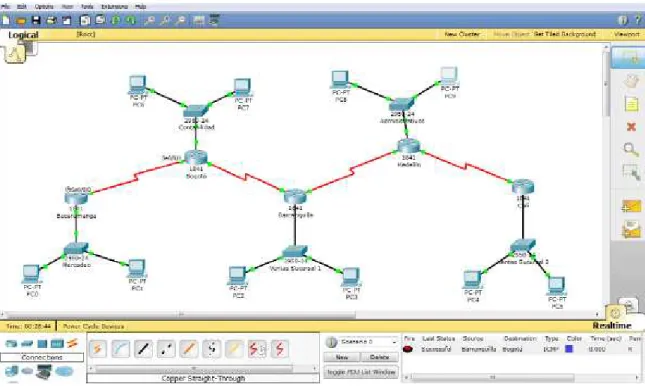Click the Print icon in toolbar

click(51, 20)
